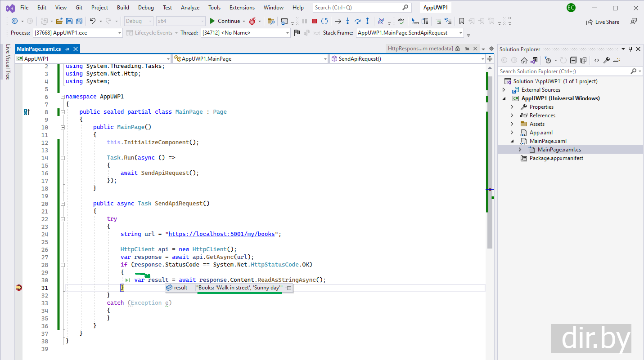This screenshot has height=360, width=644.
Task: Click the red Stop Debugging icon
Action: [x=315, y=21]
